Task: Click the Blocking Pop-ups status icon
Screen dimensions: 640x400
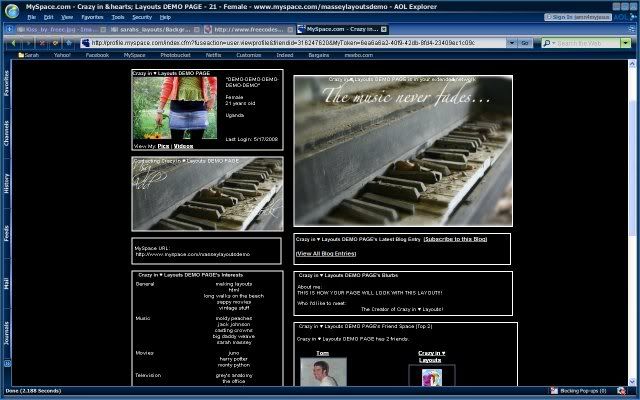Action: click(554, 391)
